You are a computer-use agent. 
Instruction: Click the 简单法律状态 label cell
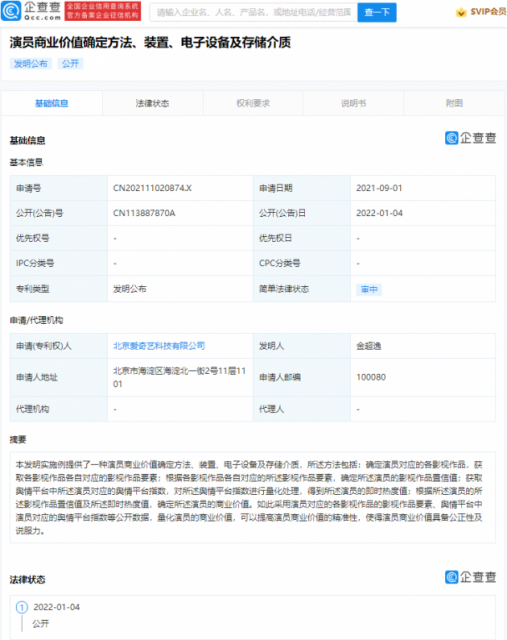click(302, 289)
